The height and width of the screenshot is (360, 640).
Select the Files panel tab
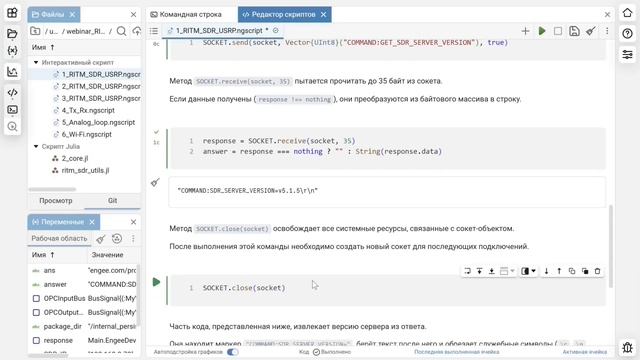pos(53,15)
